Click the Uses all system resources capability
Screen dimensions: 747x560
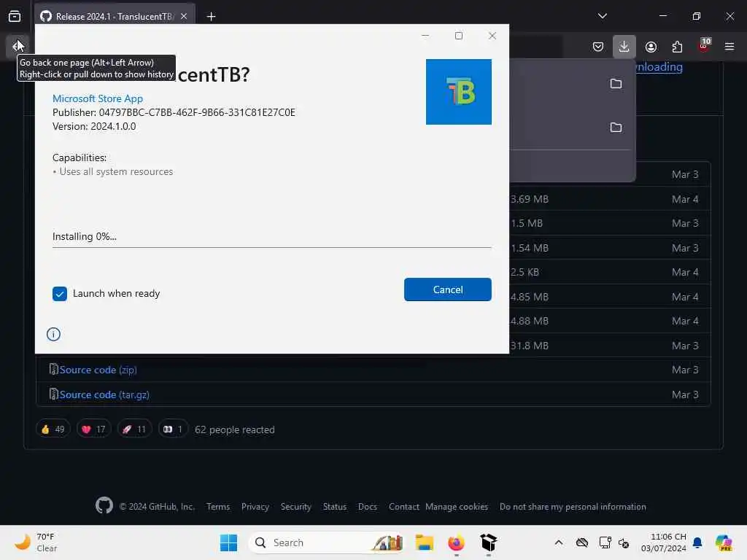click(116, 172)
